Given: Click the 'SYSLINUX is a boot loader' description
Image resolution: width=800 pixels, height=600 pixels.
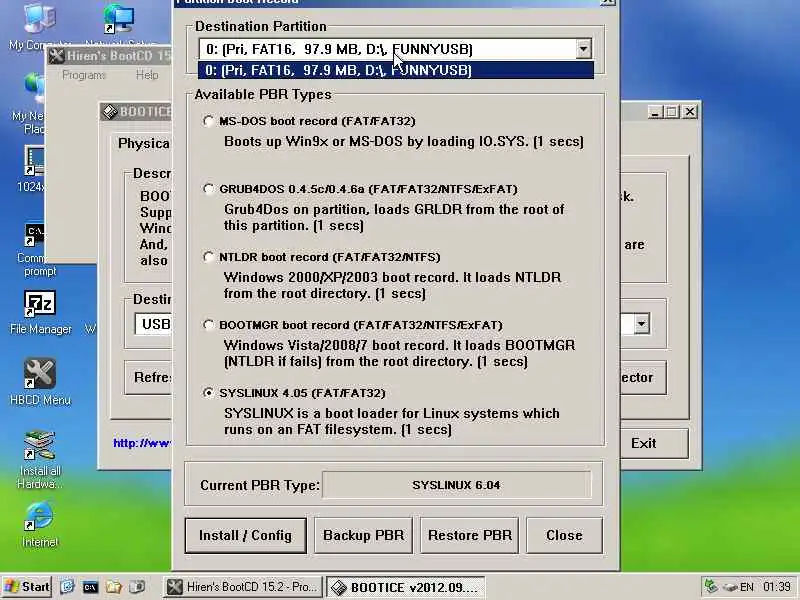Looking at the screenshot, I should click(x=392, y=421).
